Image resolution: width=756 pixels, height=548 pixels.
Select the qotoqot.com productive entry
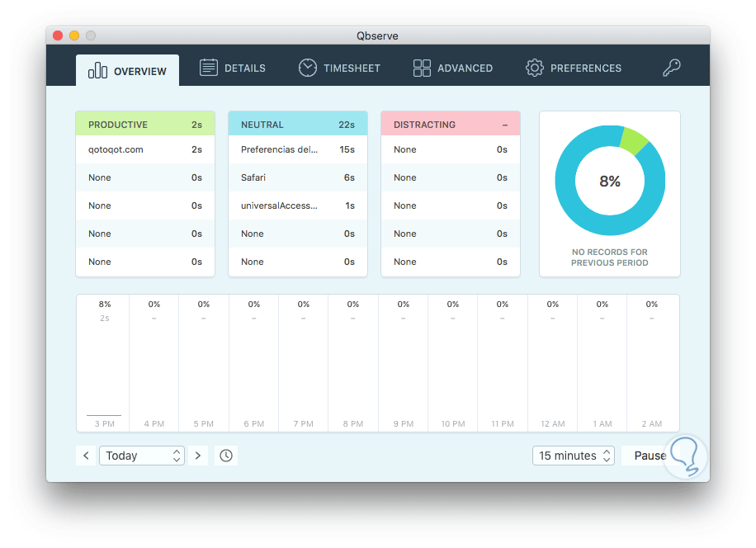(145, 149)
